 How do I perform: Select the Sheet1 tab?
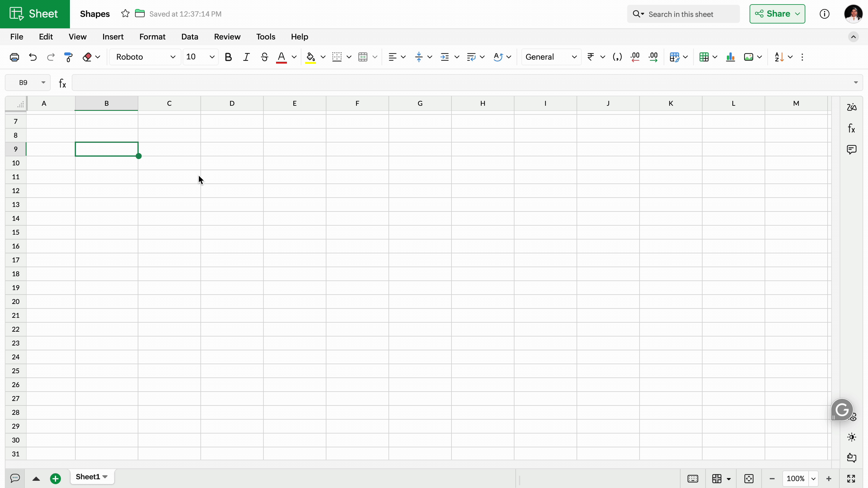point(88,477)
